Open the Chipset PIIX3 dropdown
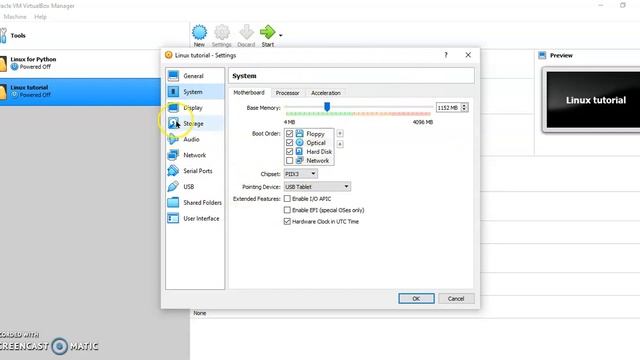This screenshot has height=360, width=640. point(301,174)
